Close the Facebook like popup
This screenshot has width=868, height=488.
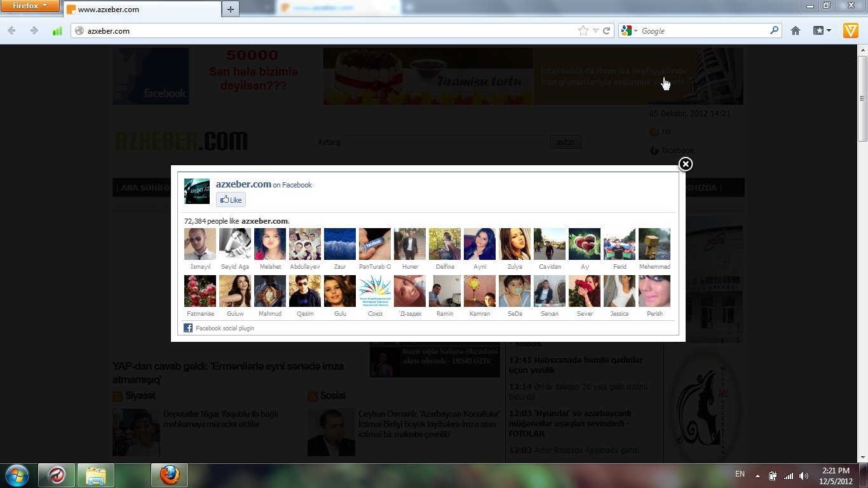pyautogui.click(x=685, y=165)
